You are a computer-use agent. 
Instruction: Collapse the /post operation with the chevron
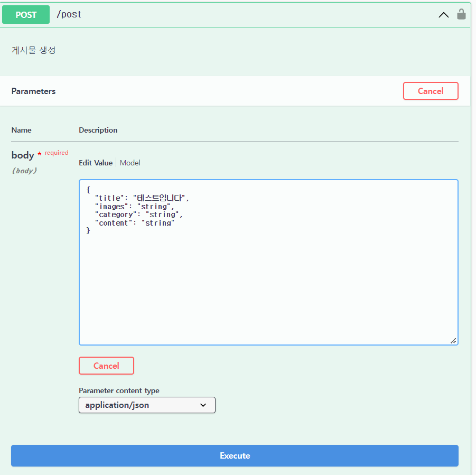pos(444,15)
